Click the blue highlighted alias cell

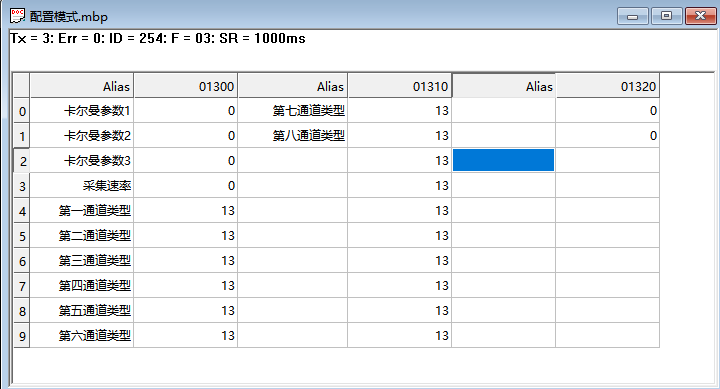[503, 160]
